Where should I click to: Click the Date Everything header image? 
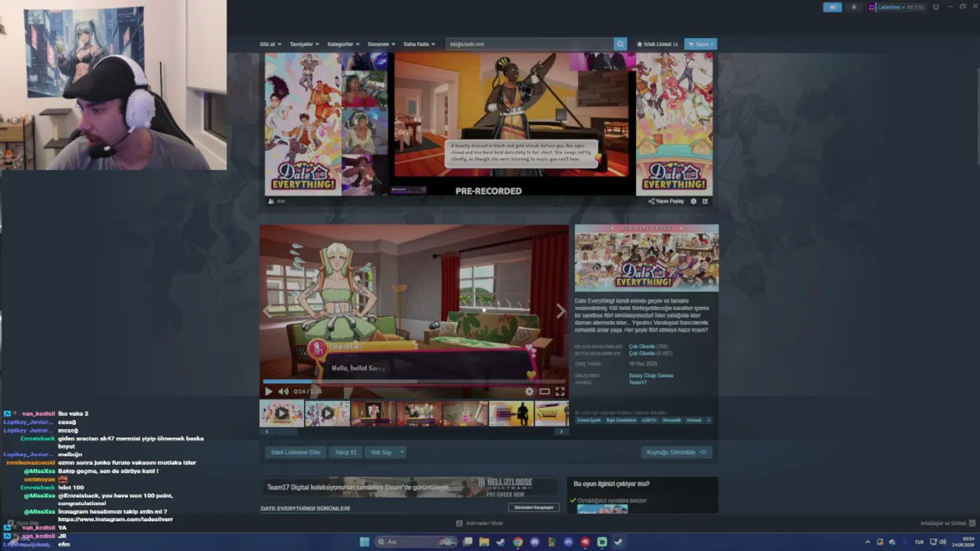point(647,258)
